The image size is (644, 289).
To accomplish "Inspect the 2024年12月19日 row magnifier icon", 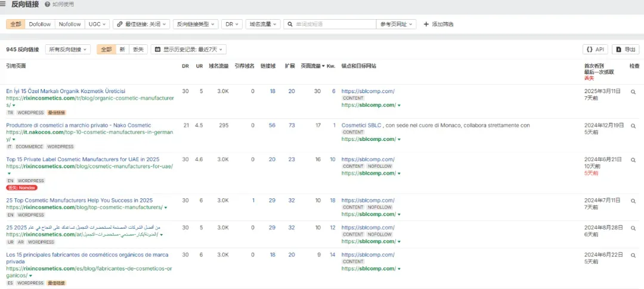I will [633, 126].
